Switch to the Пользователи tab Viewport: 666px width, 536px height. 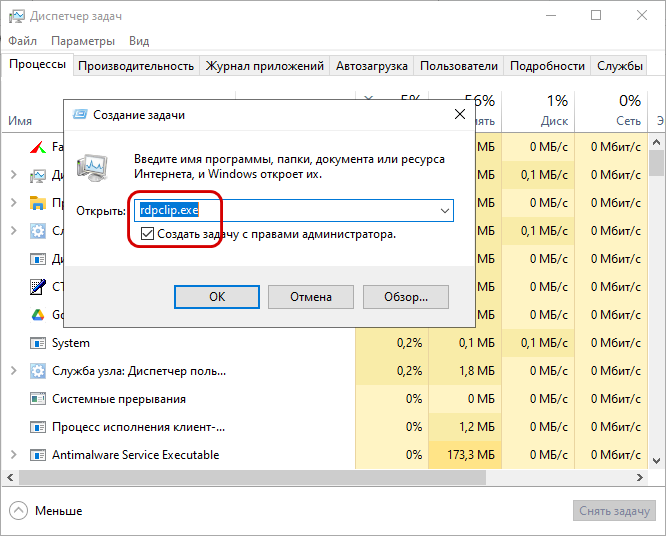click(x=459, y=66)
